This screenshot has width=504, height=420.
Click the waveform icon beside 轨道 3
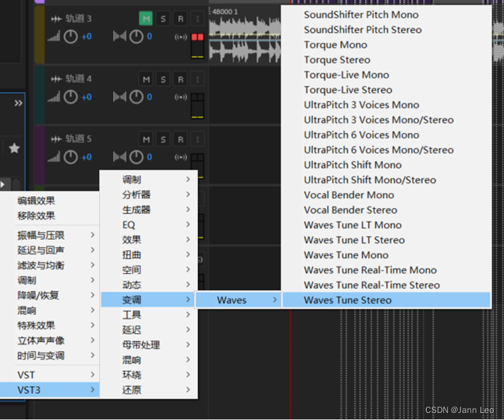pos(56,19)
